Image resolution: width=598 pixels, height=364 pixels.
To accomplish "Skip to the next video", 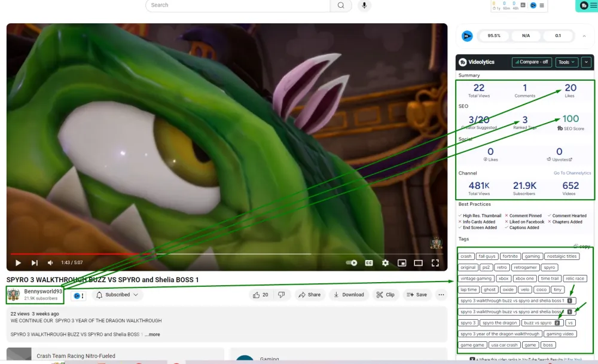I will click(34, 262).
